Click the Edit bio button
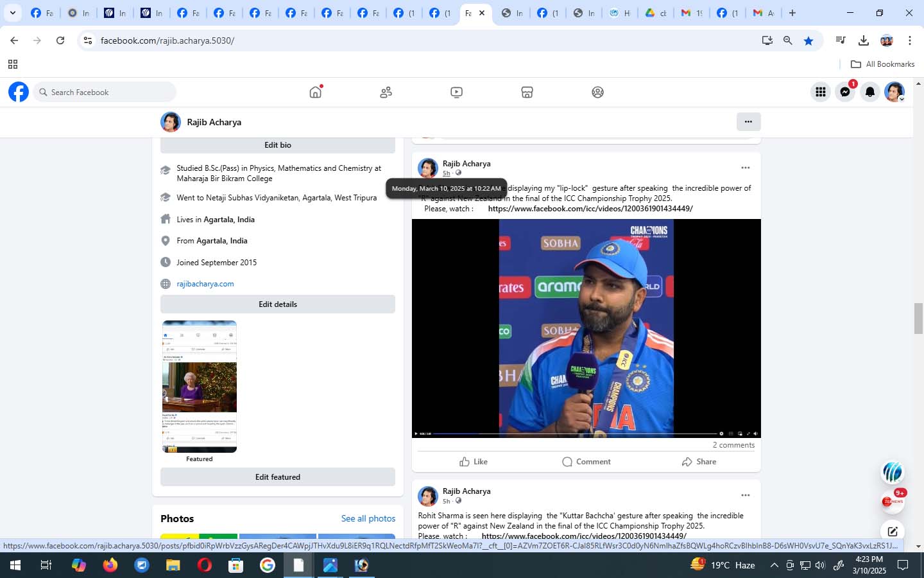This screenshot has height=578, width=924. [x=278, y=145]
